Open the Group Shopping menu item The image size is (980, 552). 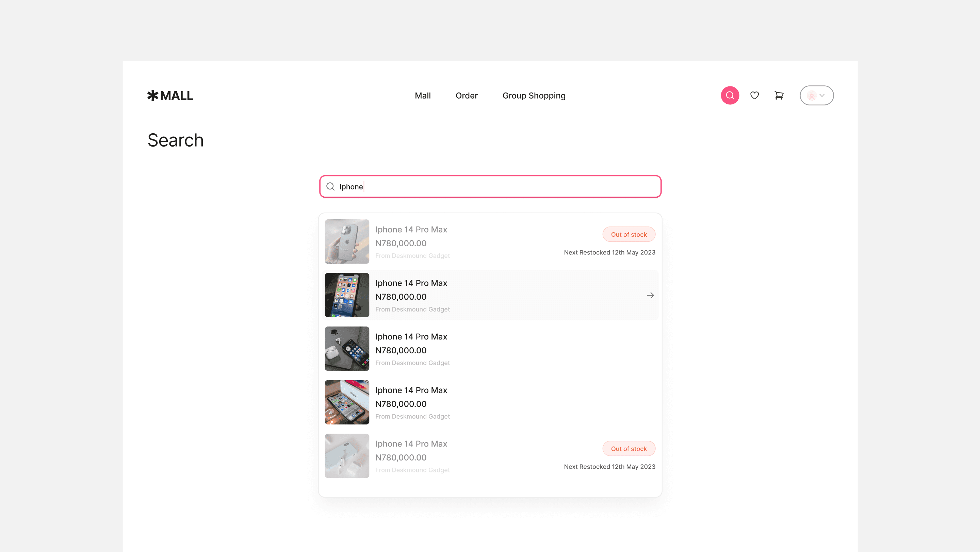point(534,96)
